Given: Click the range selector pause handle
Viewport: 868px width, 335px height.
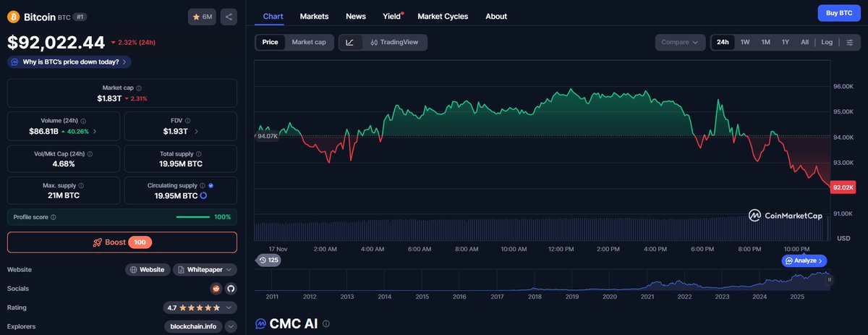Looking at the screenshot, I should [830, 279].
